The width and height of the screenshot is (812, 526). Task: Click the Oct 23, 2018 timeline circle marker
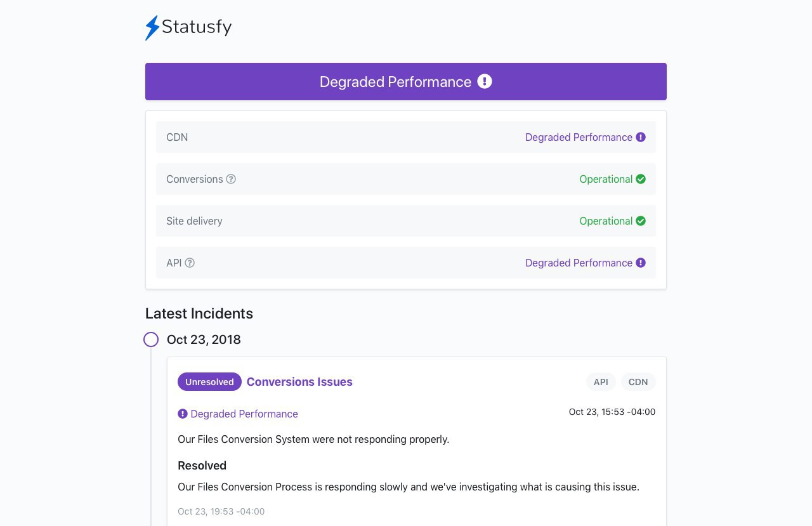click(x=151, y=339)
